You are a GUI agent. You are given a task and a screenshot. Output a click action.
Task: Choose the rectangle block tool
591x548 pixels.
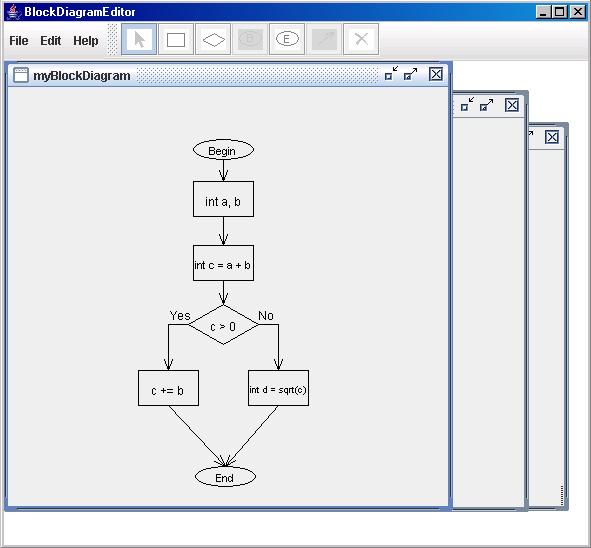176,39
